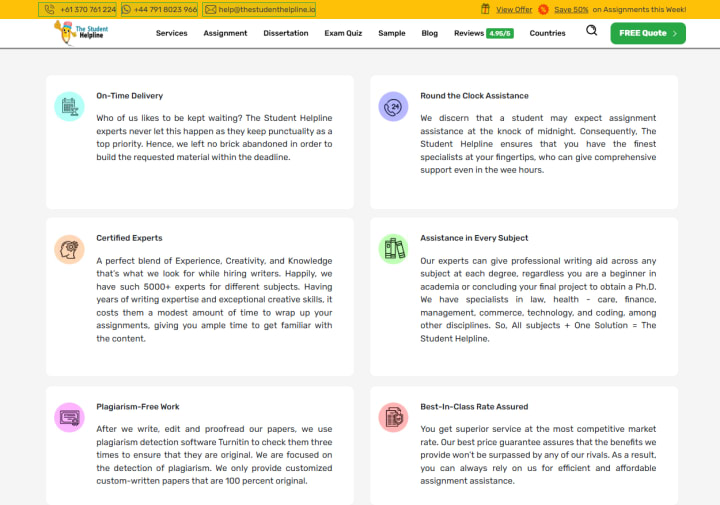Click the 4.95/5 rating badge

tap(500, 34)
